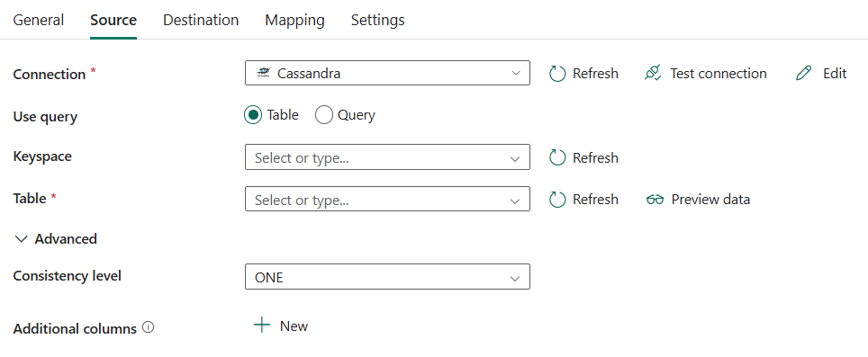The image size is (868, 357).
Task: Click the 'Use query' label
Action: 45,117
